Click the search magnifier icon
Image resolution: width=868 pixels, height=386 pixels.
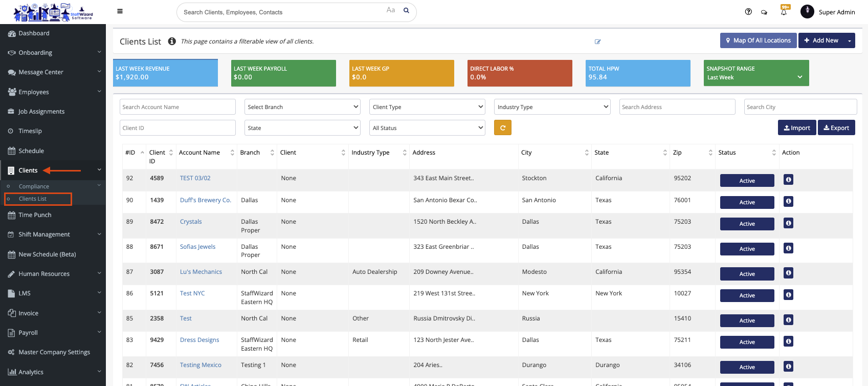pyautogui.click(x=406, y=10)
